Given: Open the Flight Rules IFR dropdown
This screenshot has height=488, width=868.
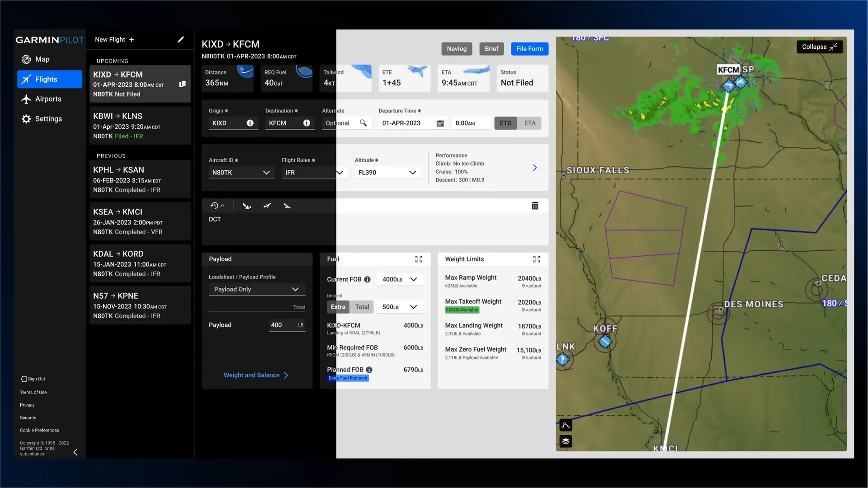Looking at the screenshot, I should point(315,173).
